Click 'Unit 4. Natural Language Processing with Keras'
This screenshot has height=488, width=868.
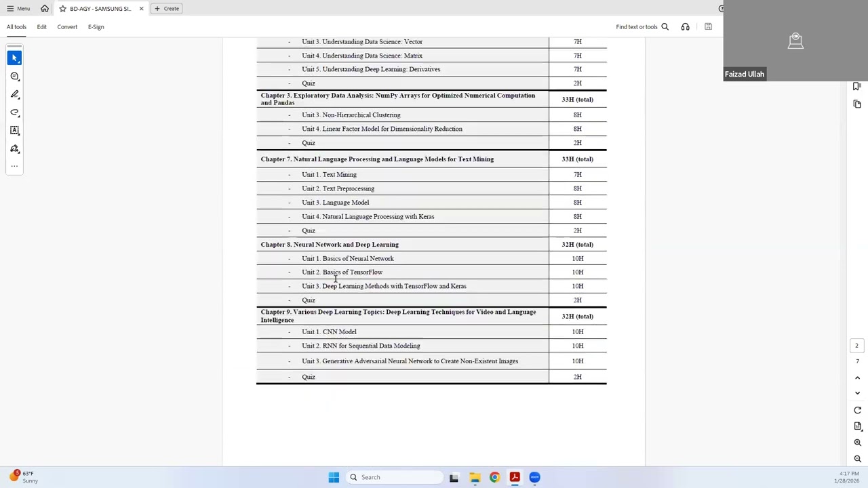click(x=368, y=217)
